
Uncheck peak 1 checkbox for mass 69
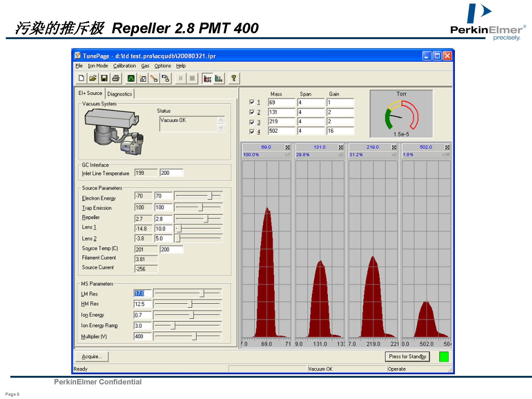pyautogui.click(x=252, y=102)
